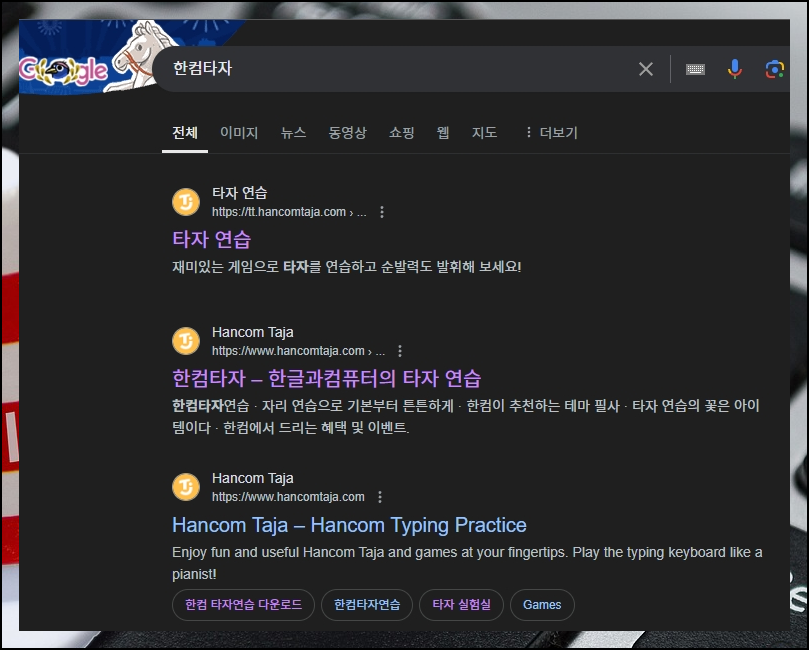Click the https://www.hancomtaja.com URL without the › ... breadcrumb

point(288,497)
